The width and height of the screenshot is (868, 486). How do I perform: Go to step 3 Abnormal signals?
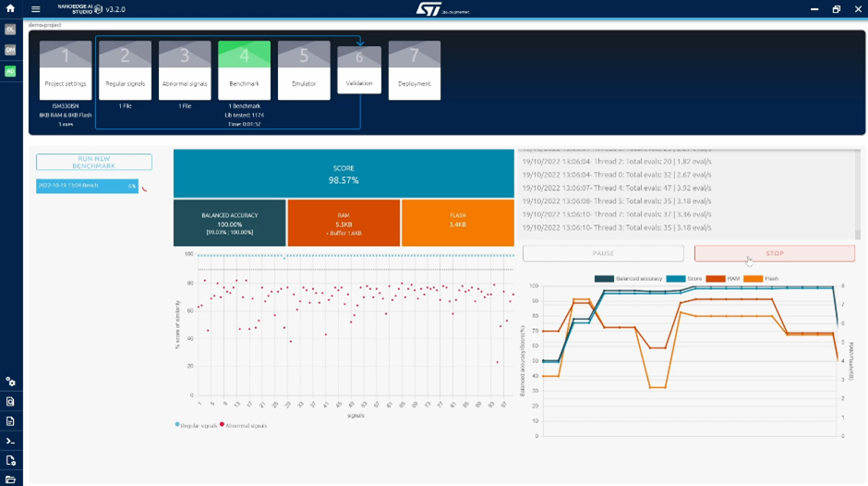(x=185, y=70)
